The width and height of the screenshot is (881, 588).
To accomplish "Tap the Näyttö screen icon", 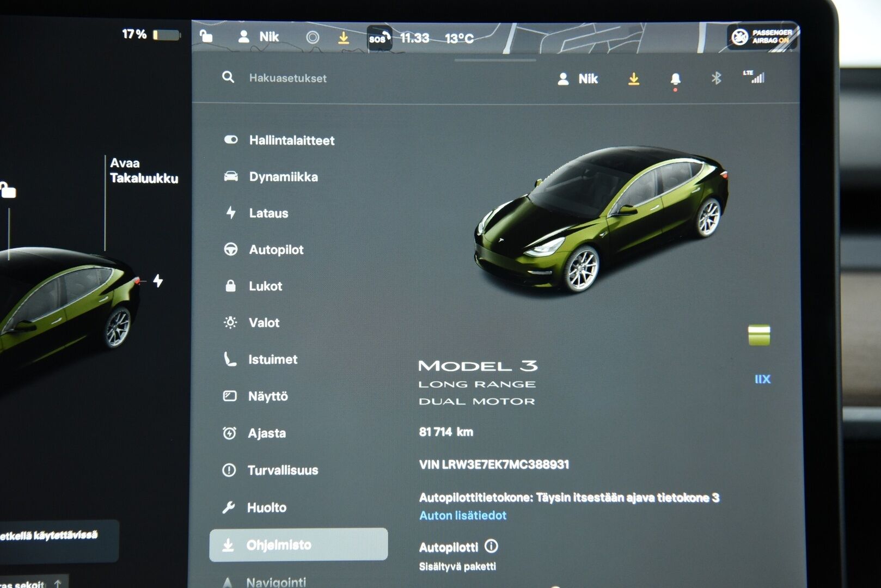I will coord(230,396).
